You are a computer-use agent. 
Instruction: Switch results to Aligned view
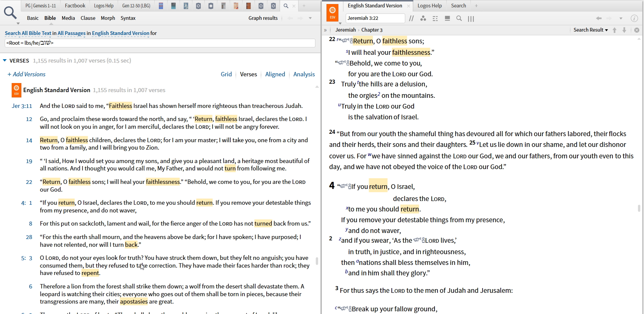click(275, 74)
